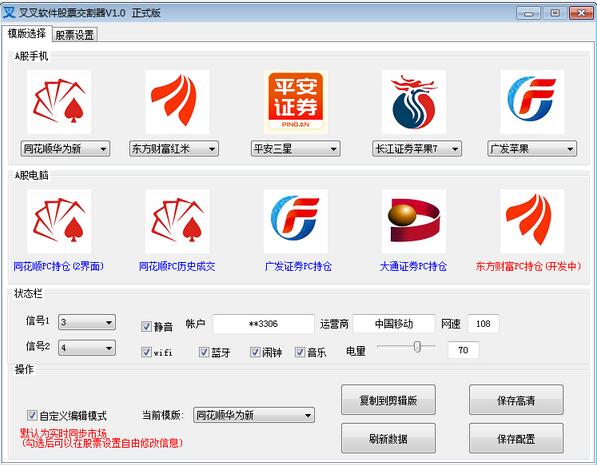Open the 广发证券PC持仓 link

point(298,266)
